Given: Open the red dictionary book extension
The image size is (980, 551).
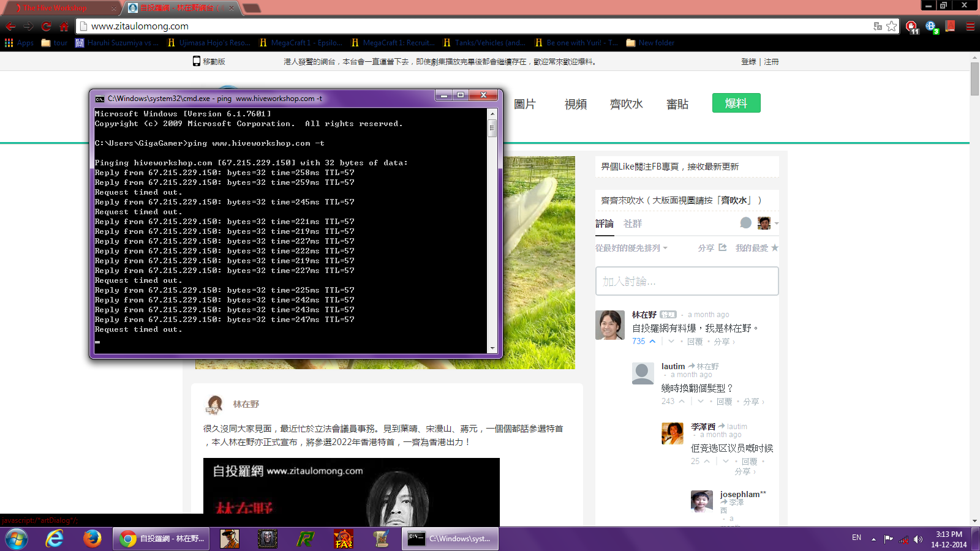Looking at the screenshot, I should (951, 26).
